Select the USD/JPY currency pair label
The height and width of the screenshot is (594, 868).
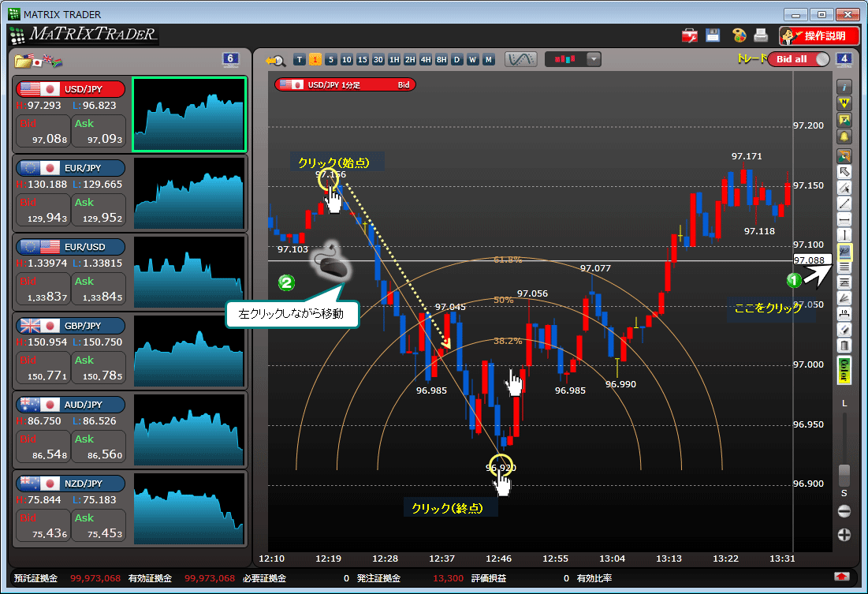(71, 89)
